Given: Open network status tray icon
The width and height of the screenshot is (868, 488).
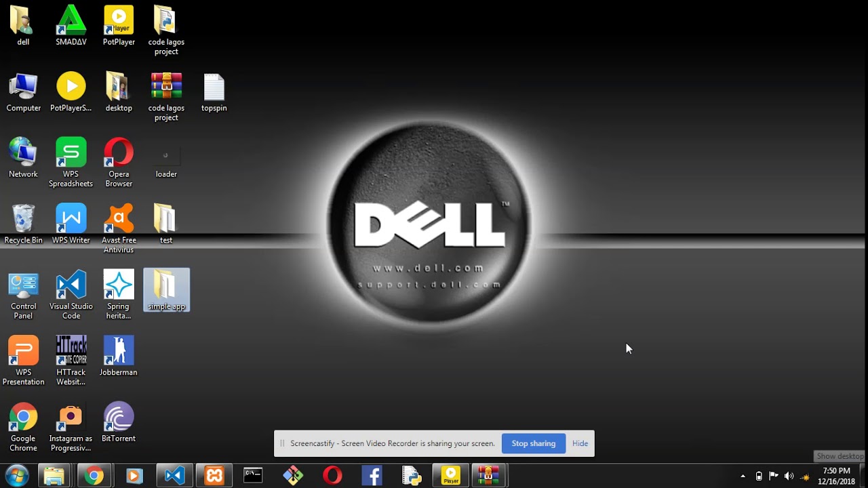Looking at the screenshot, I should coord(805,476).
